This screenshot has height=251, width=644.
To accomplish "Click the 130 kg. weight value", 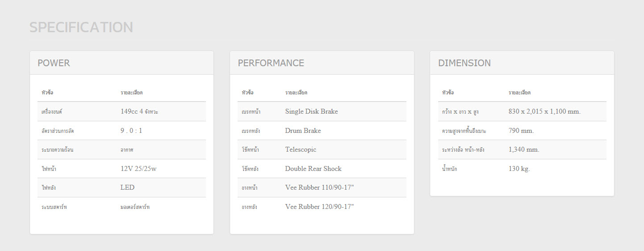I will click(x=519, y=169).
